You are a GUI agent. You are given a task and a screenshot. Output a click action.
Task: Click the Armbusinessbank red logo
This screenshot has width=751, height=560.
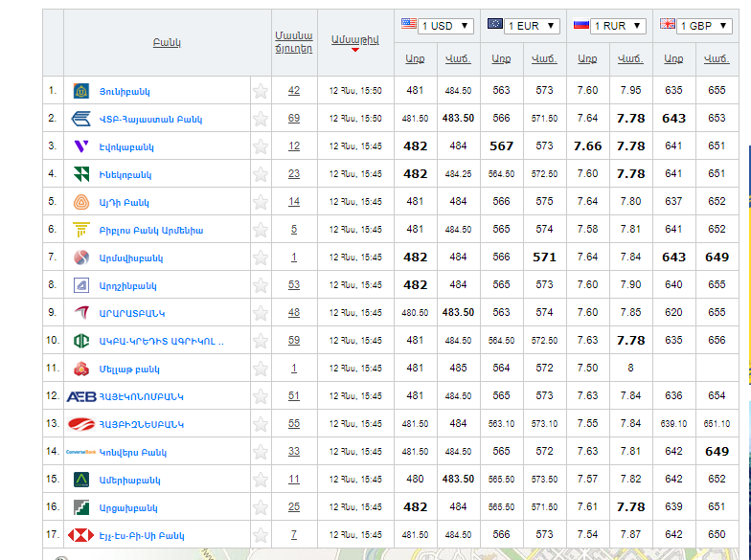(x=80, y=424)
